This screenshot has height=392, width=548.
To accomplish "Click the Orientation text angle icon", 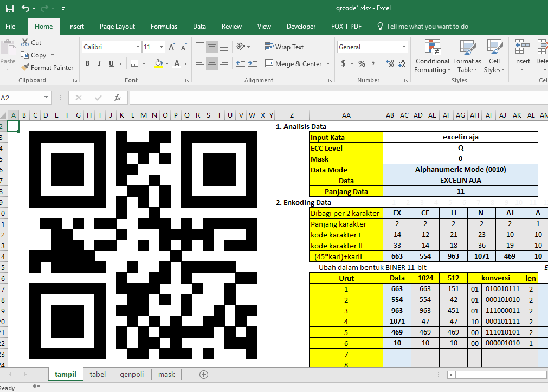I will pos(241,47).
